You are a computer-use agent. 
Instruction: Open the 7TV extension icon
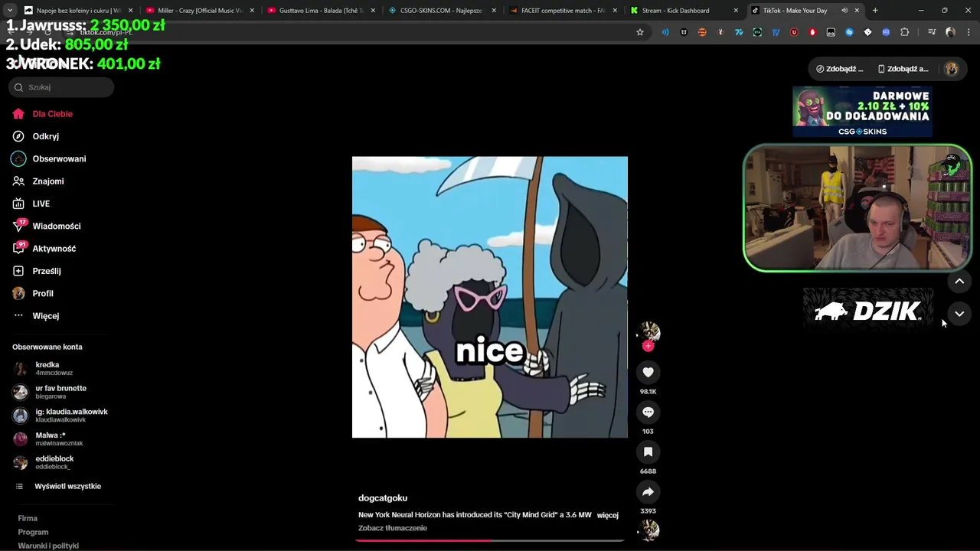coord(739,32)
